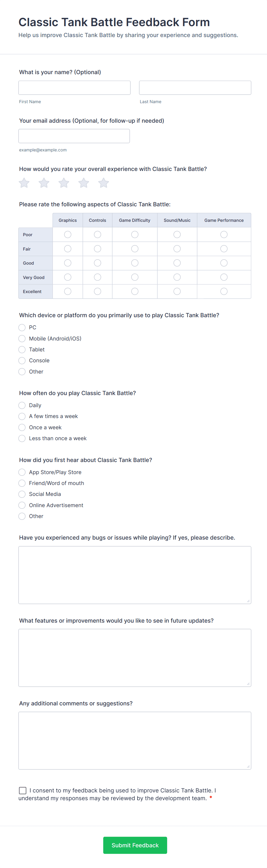Screen dimensions: 267x868
Task: Choose Social Media as source
Action: 22,494
